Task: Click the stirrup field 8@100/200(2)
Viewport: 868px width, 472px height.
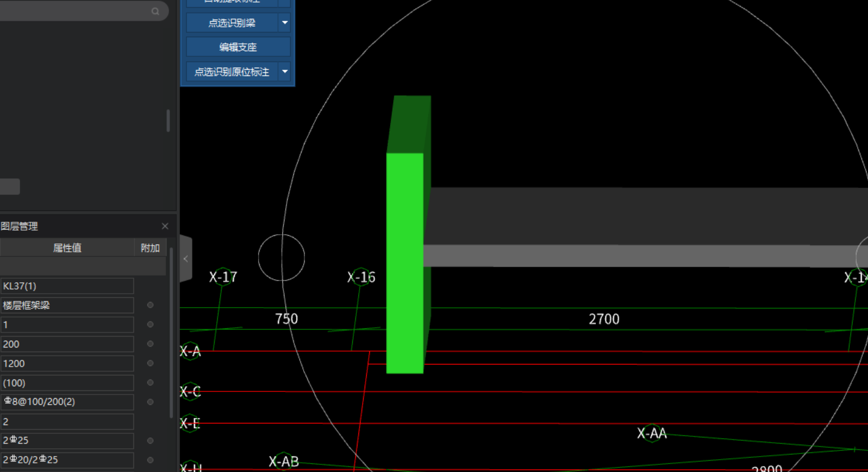Action: point(67,402)
